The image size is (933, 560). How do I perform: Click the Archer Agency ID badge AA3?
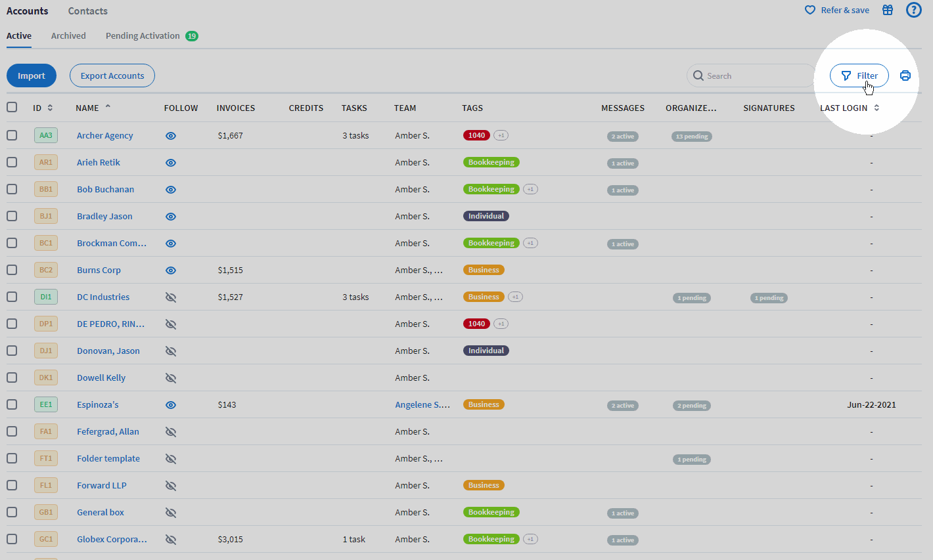coord(45,135)
